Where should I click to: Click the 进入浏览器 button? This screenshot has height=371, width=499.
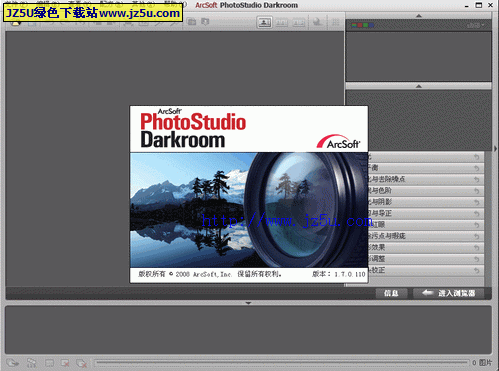[x=449, y=293]
